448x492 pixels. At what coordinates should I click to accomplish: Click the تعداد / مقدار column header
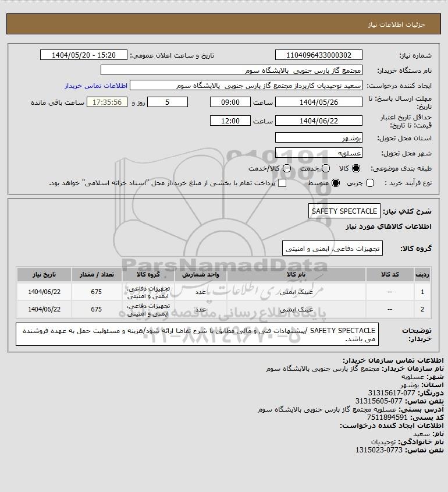point(96,275)
